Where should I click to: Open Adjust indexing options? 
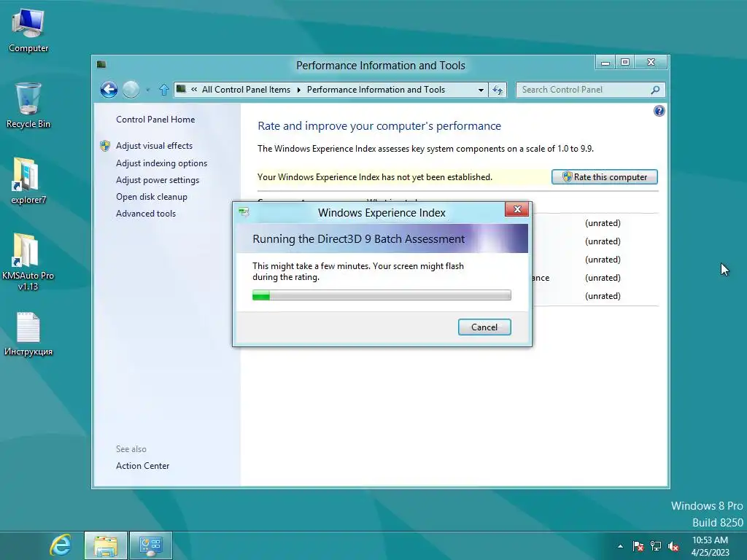161,163
